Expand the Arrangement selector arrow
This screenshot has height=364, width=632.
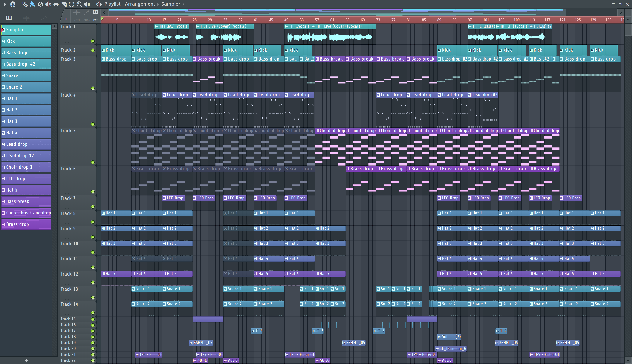tap(158, 4)
